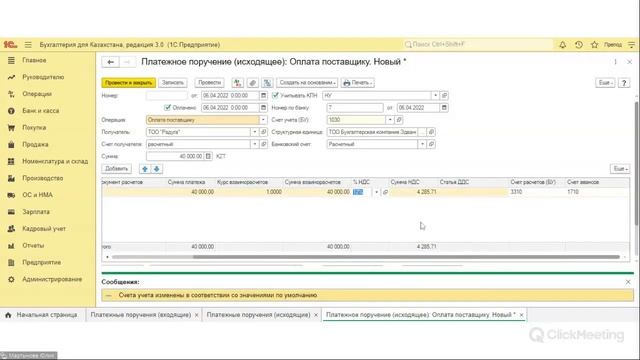640x360 pixels.
Task: Open calculator for the Сумма field
Action: (x=208, y=156)
